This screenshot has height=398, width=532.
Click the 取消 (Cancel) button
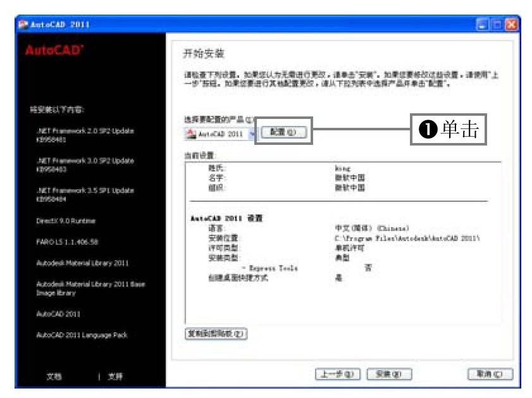click(490, 374)
